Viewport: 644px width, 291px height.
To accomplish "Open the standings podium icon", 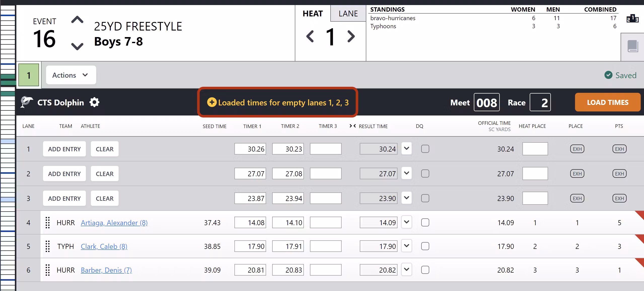I will [632, 19].
